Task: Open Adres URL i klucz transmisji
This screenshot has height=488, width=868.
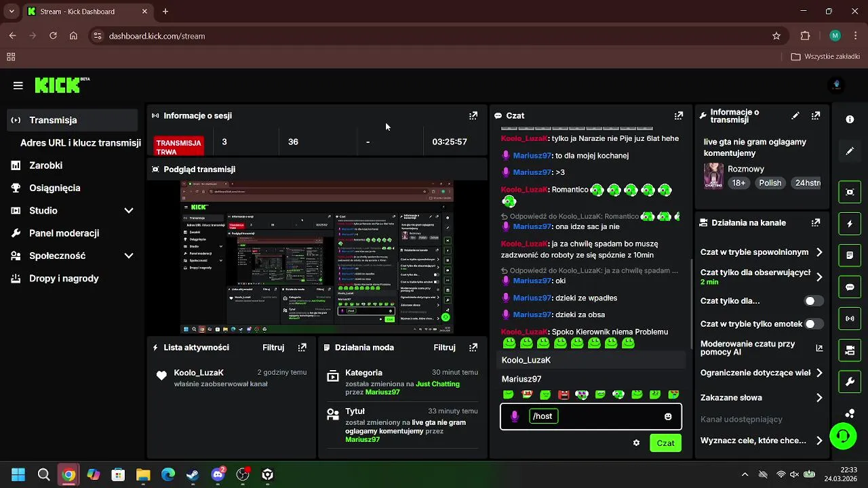Action: pos(81,143)
